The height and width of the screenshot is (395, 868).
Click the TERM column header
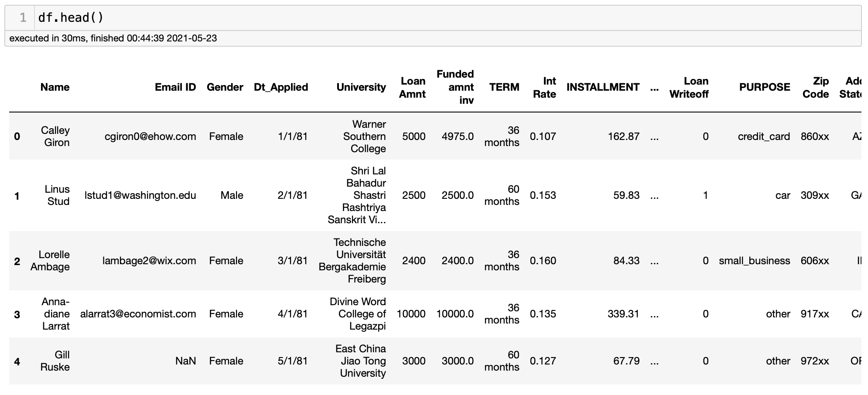point(504,87)
